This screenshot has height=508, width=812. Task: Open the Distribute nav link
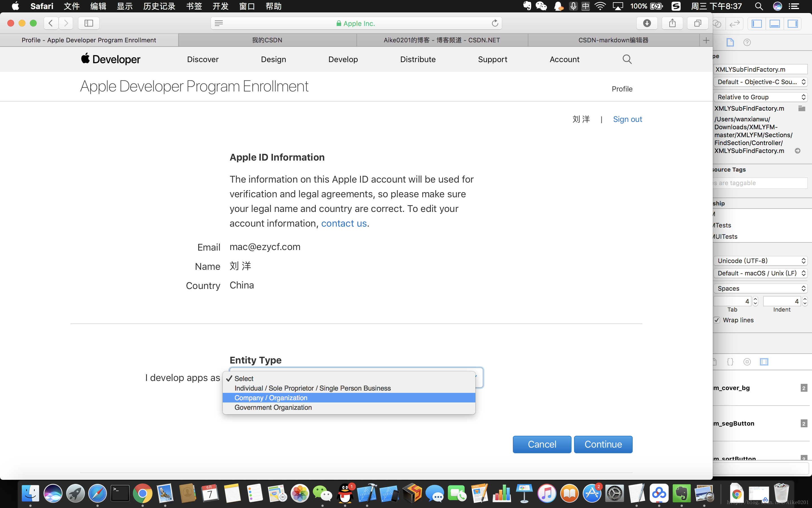pyautogui.click(x=418, y=60)
